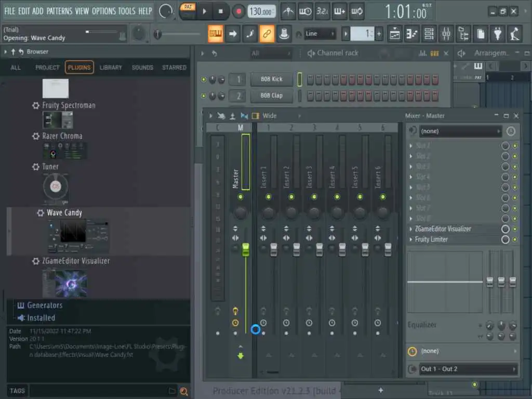Select the SOUNDS browser tab

(x=142, y=68)
